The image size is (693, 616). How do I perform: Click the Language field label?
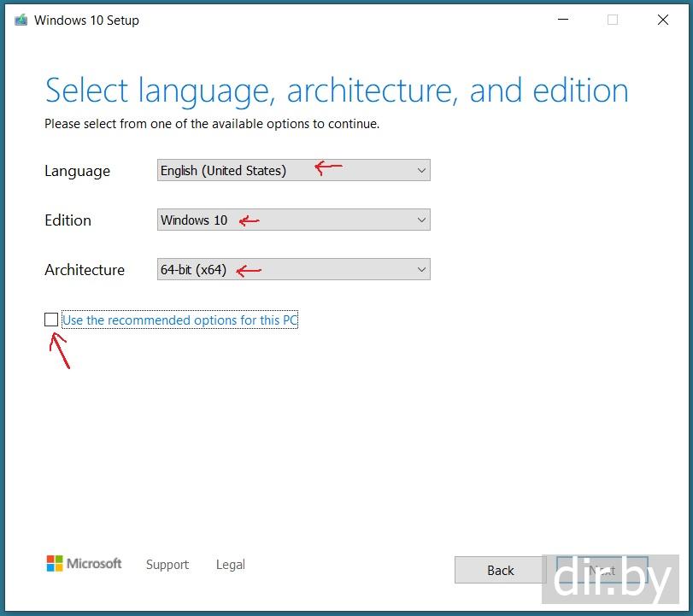[78, 171]
